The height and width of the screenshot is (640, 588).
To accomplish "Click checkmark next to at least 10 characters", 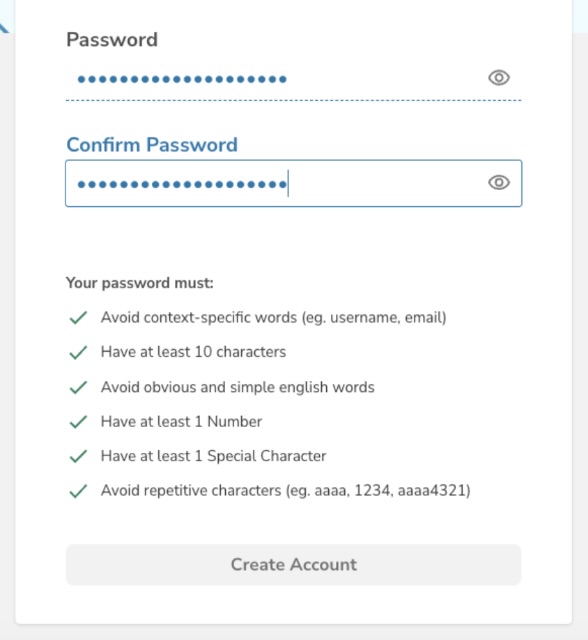I will coord(78,352).
